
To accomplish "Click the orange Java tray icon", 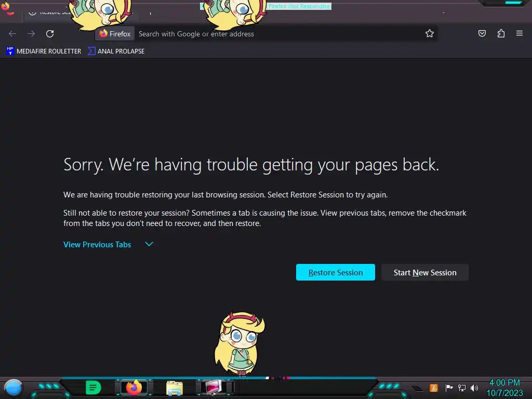I will pos(434,388).
